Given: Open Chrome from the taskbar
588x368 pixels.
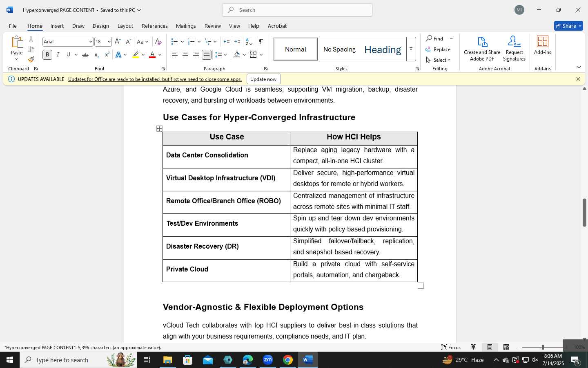Looking at the screenshot, I should (288, 360).
